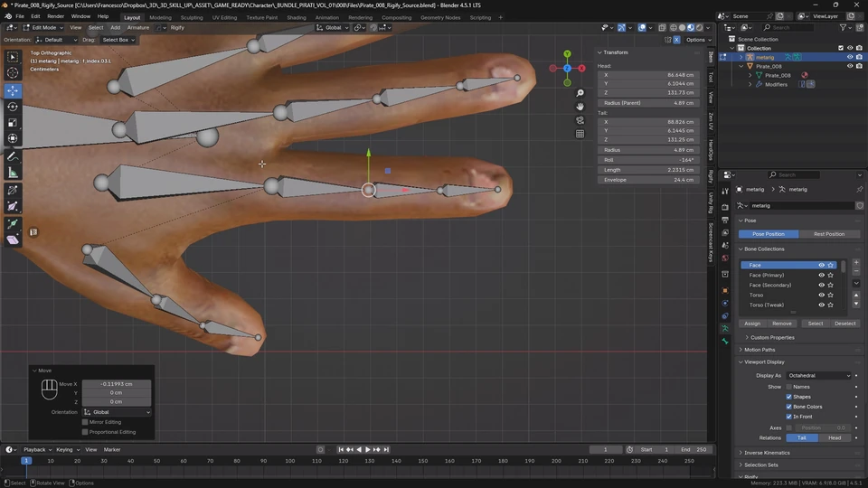The image size is (868, 488).
Task: Open the Edit Mode dropdown
Action: (x=43, y=28)
